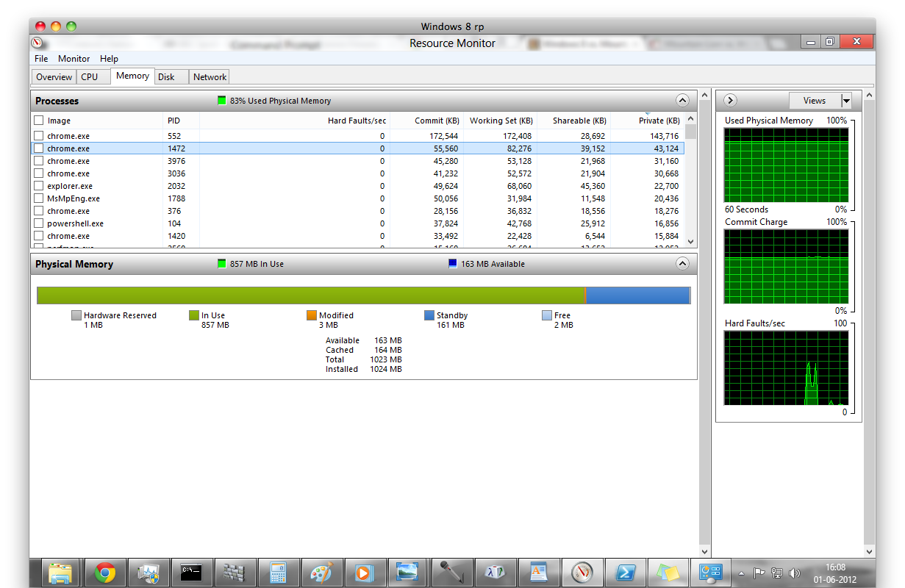Open the Monitor menu
The width and height of the screenshot is (905, 588).
(x=74, y=59)
